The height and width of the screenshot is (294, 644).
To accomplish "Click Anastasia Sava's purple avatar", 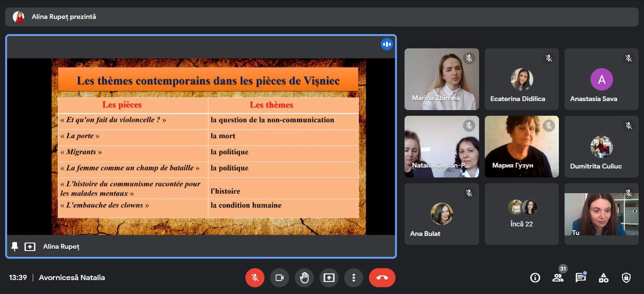I will click(x=601, y=79).
